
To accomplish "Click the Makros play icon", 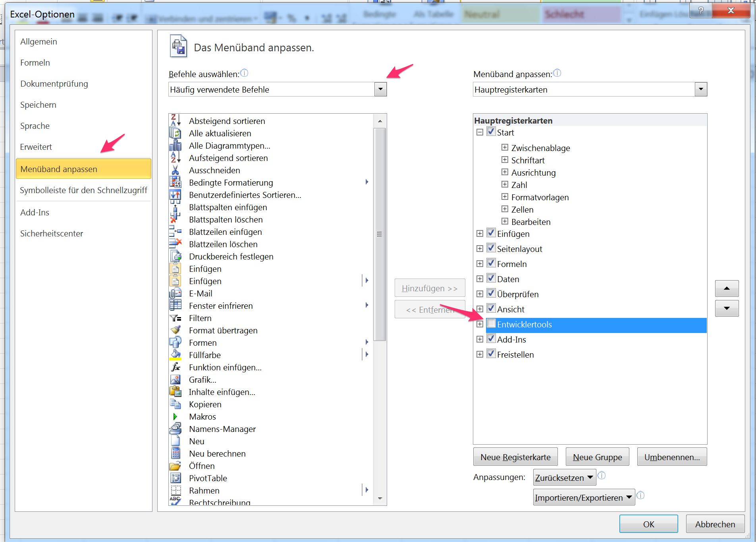I will (175, 417).
